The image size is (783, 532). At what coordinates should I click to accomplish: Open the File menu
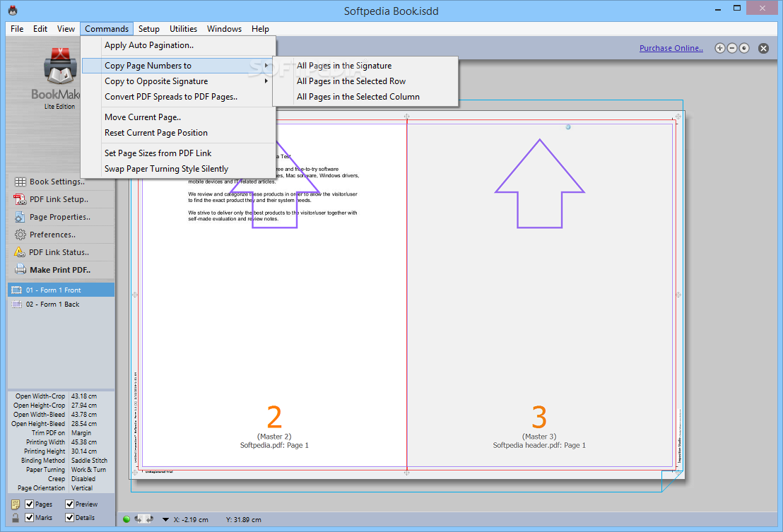(x=17, y=28)
